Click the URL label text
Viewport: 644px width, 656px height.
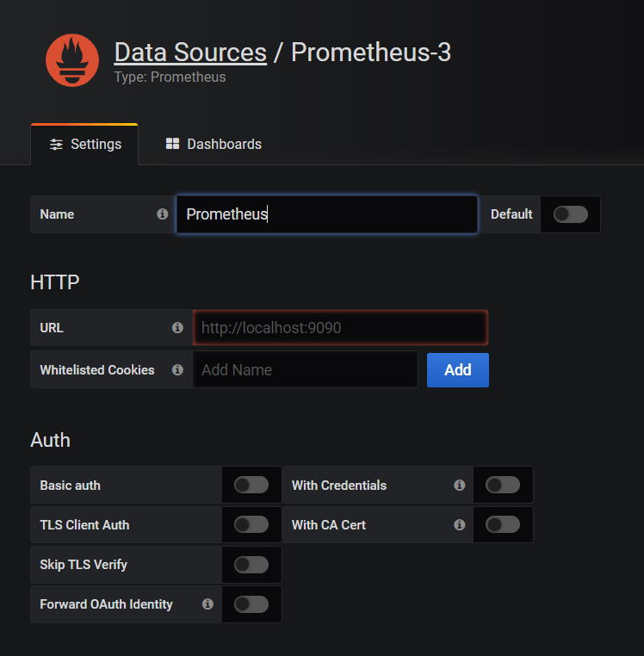tap(52, 328)
